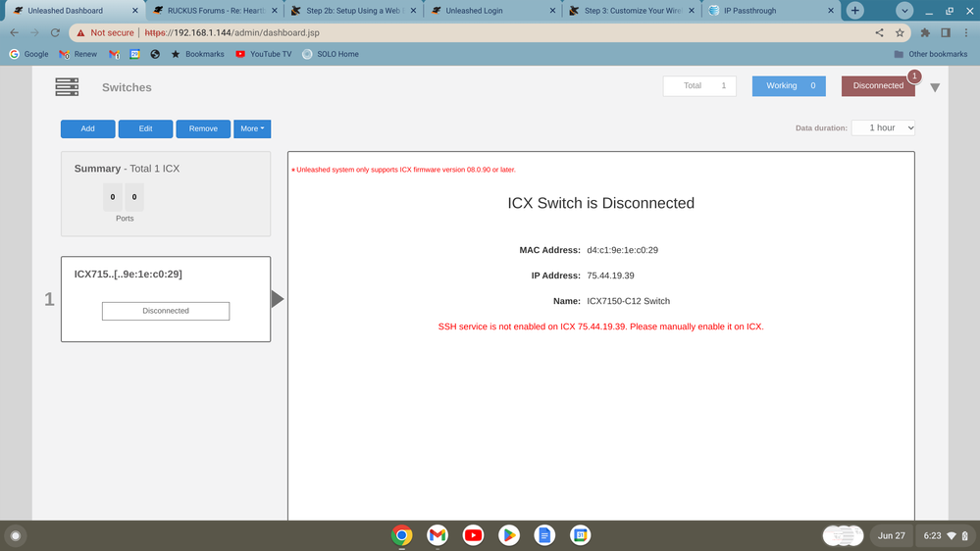Bookmark this page with the star icon
980x551 pixels.
click(900, 32)
